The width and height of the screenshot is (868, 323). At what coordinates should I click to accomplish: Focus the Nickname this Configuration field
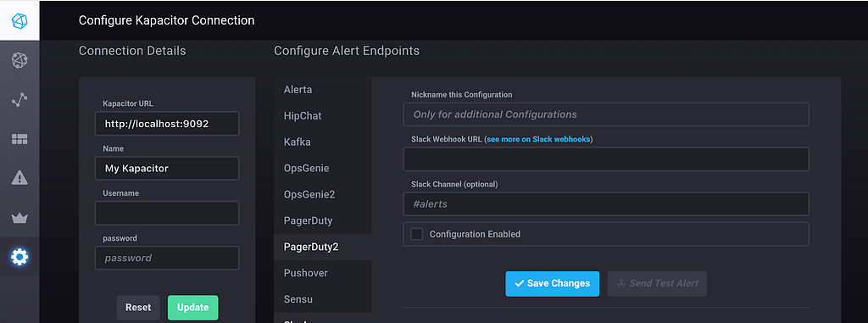(x=606, y=114)
